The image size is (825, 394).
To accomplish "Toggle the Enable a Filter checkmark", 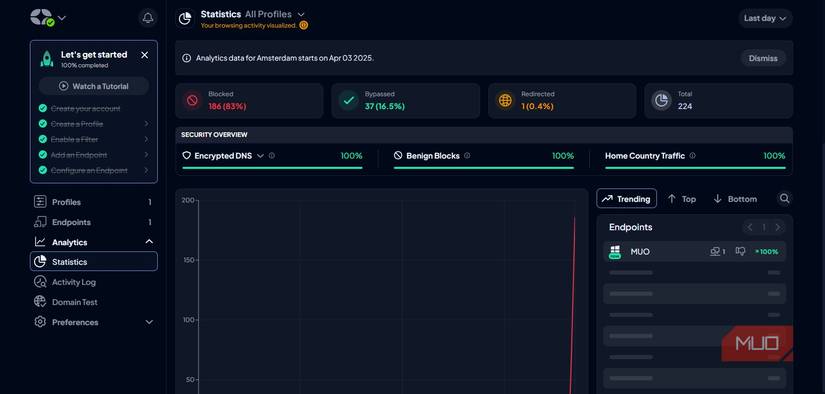I will pos(43,139).
